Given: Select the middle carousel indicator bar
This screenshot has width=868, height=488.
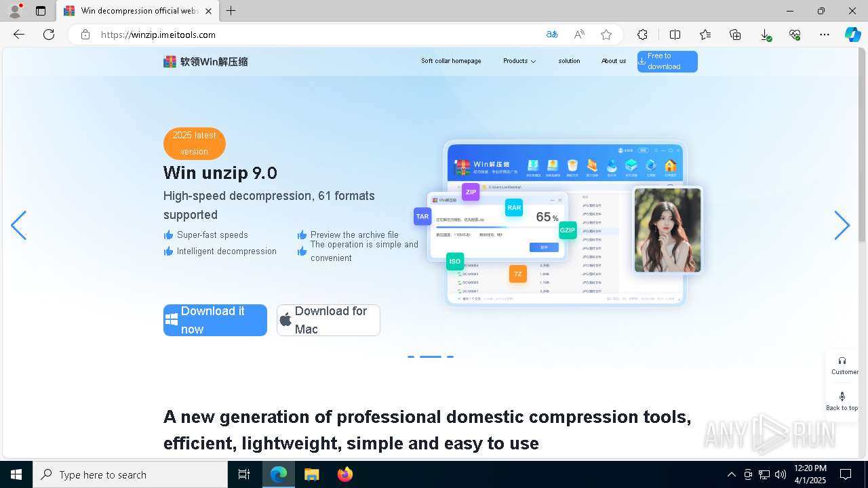Looking at the screenshot, I should 431,357.
